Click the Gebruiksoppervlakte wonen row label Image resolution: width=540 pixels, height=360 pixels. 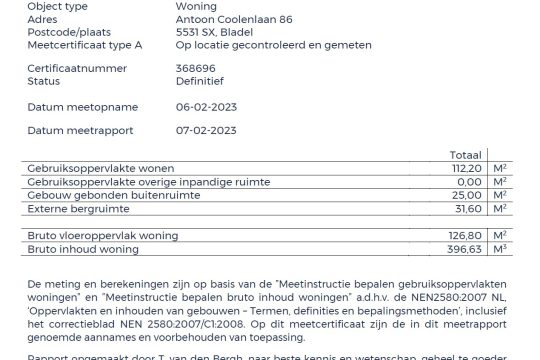101,168
